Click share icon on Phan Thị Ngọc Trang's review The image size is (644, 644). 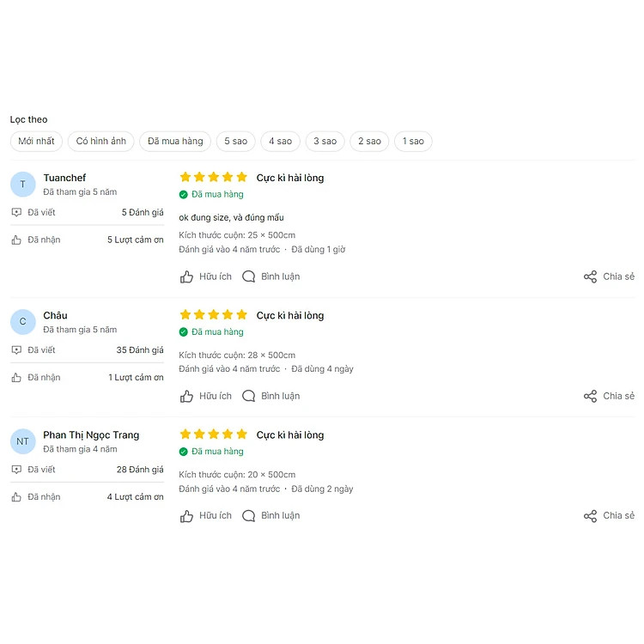590,516
